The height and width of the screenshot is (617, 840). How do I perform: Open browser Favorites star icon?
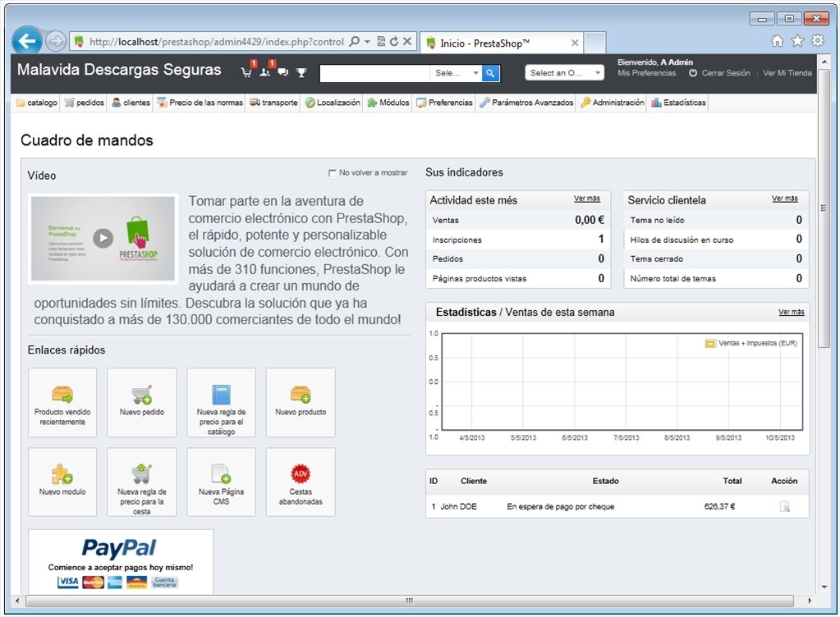click(x=797, y=41)
